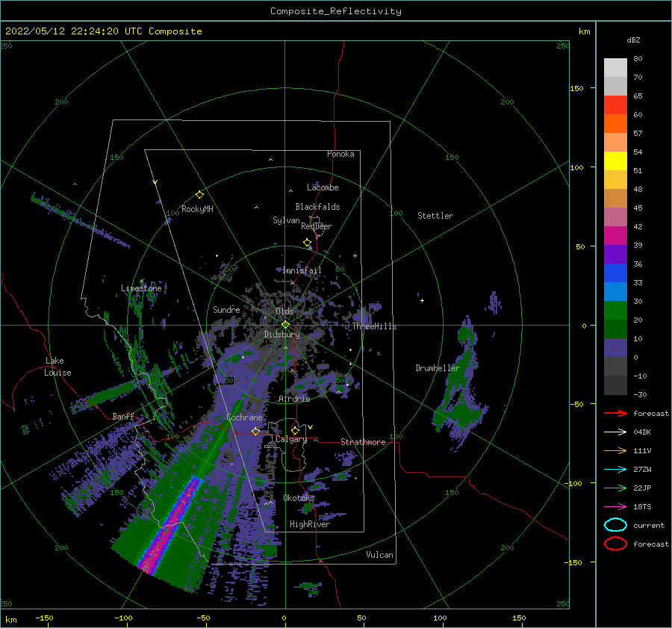Click the Sundre town label
Image resolution: width=672 pixels, height=628 pixels.
pos(226,309)
